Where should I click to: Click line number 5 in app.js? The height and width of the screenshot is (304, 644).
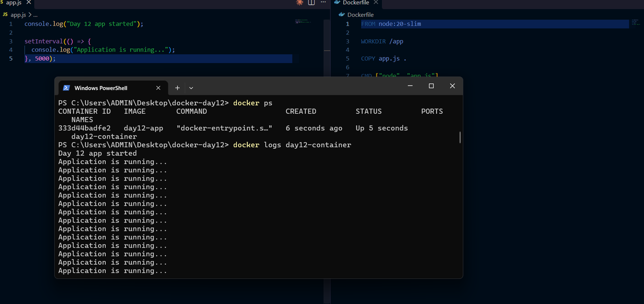(x=10, y=59)
